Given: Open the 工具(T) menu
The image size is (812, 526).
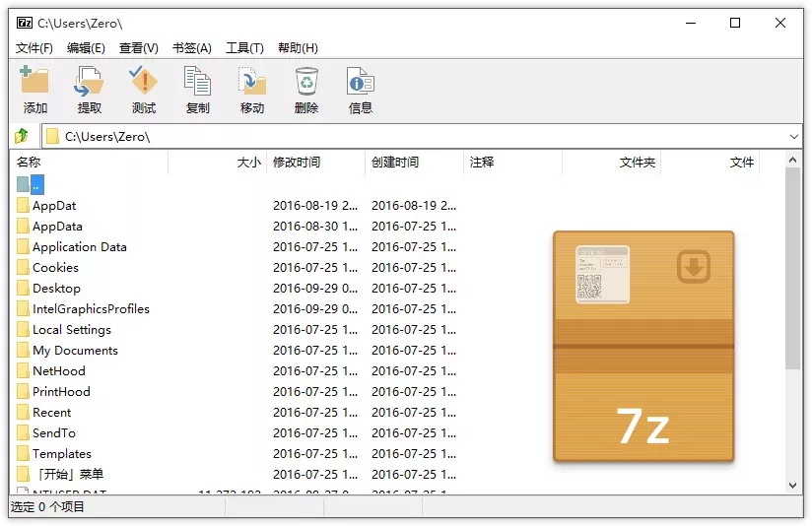Looking at the screenshot, I should (244, 47).
